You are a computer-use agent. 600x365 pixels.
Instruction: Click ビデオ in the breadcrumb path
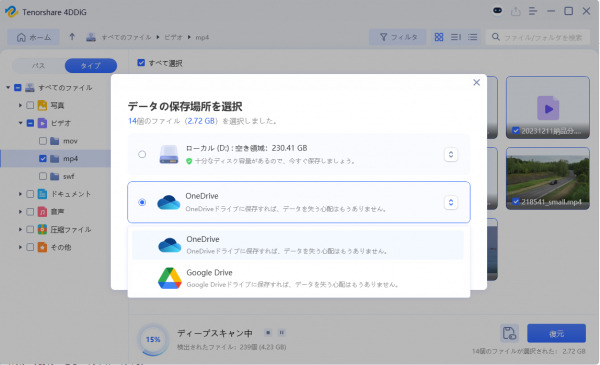pyautogui.click(x=173, y=37)
